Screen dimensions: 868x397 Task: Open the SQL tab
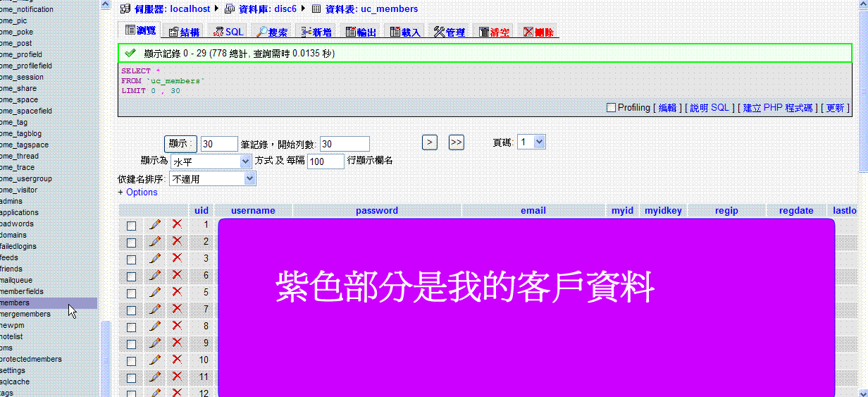click(x=230, y=32)
